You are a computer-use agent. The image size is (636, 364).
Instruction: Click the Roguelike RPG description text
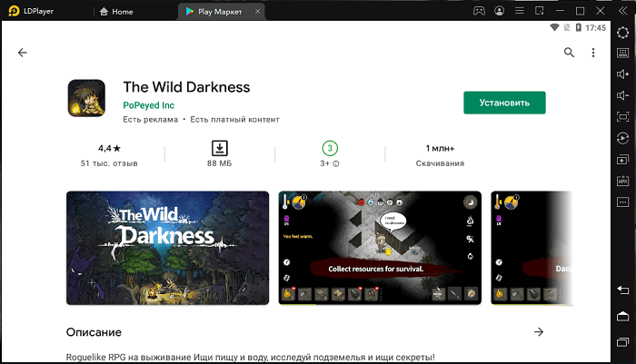pos(250,358)
